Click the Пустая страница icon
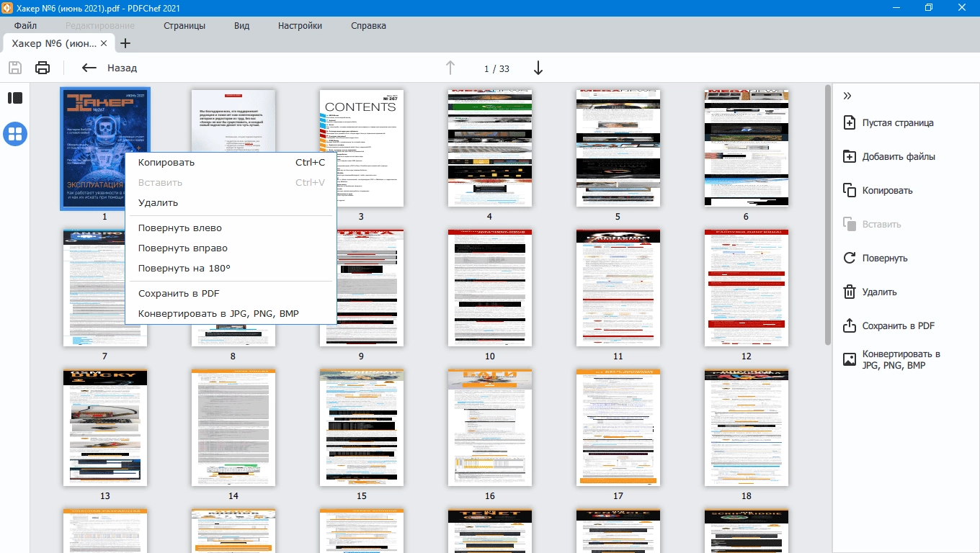980x553 pixels. (x=849, y=122)
